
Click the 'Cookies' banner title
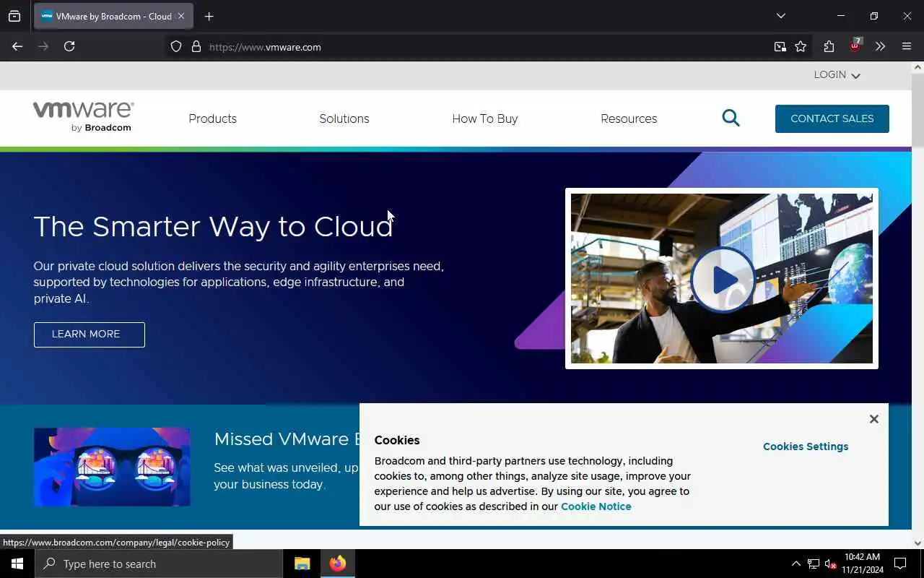397,440
